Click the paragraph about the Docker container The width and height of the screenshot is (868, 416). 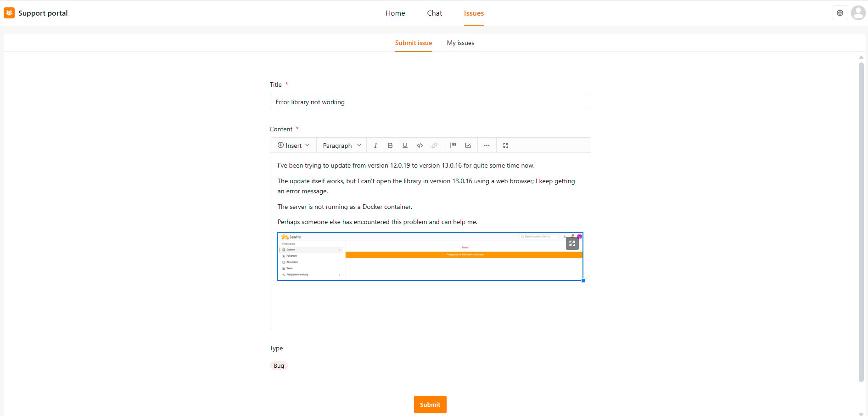[345, 207]
